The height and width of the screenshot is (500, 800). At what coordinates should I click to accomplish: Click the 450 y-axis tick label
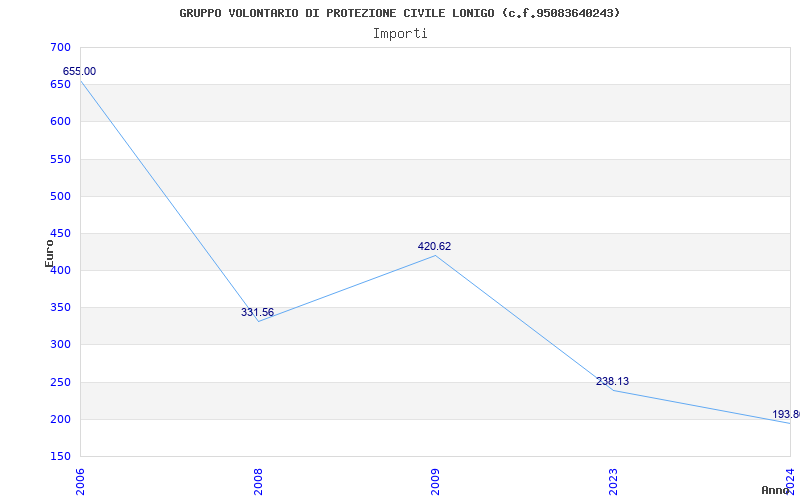(x=60, y=234)
